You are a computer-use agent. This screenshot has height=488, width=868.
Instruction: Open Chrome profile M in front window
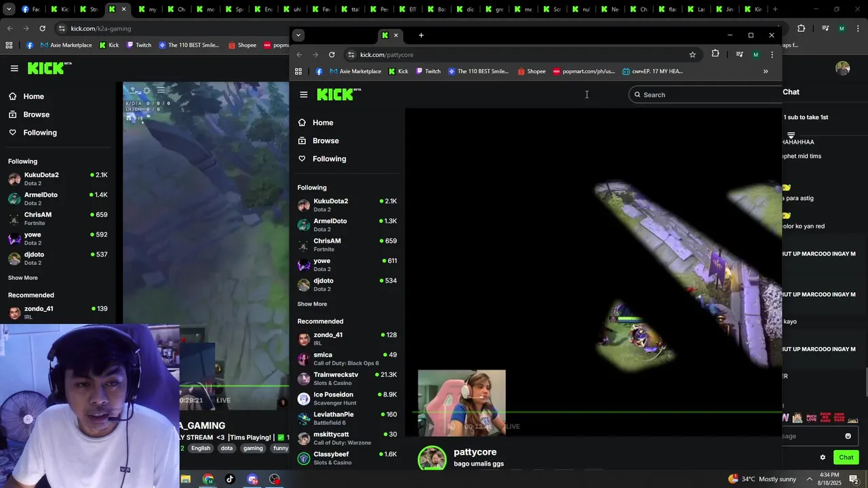click(755, 55)
